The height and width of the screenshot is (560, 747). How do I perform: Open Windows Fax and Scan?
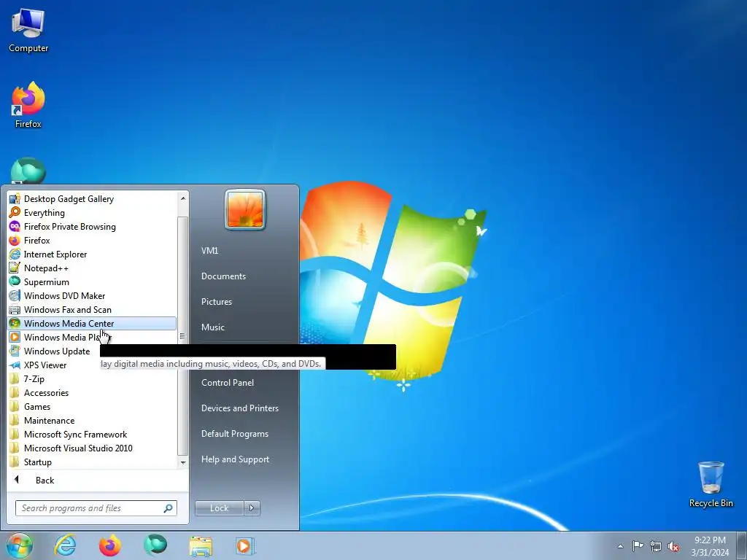coord(91,309)
